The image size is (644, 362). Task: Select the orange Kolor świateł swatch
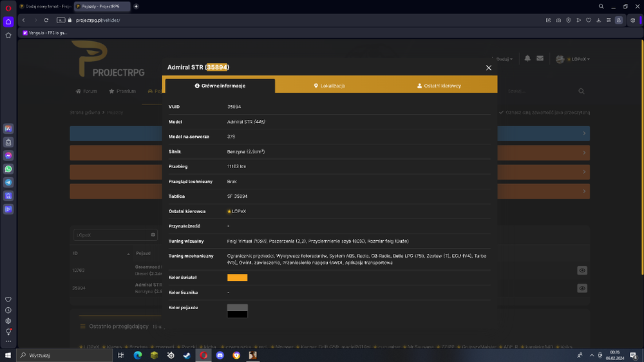point(238,278)
